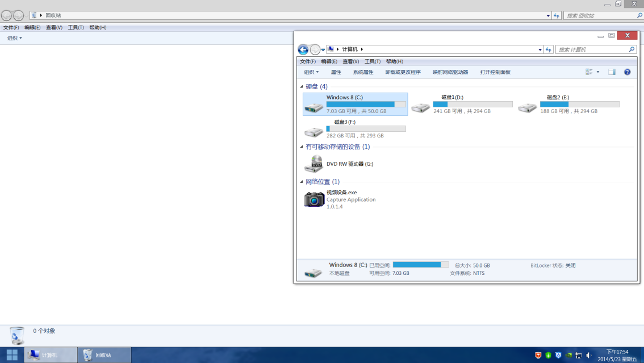Viewport: 644px width, 363px height.
Task: Click the "282 GB 可用，共 293 GB" text
Action: 356,136
